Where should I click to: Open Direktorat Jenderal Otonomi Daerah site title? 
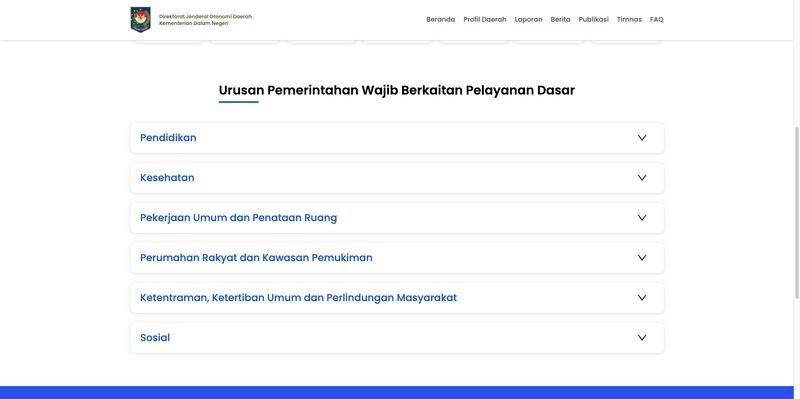point(205,20)
